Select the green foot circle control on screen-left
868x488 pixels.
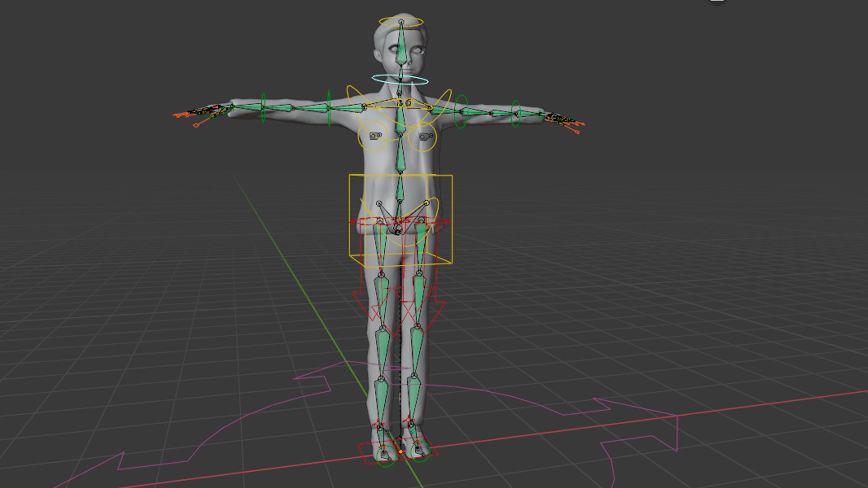click(386, 455)
